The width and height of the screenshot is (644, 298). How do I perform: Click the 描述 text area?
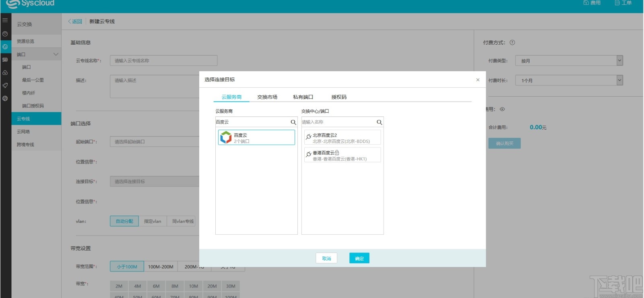[x=155, y=86]
